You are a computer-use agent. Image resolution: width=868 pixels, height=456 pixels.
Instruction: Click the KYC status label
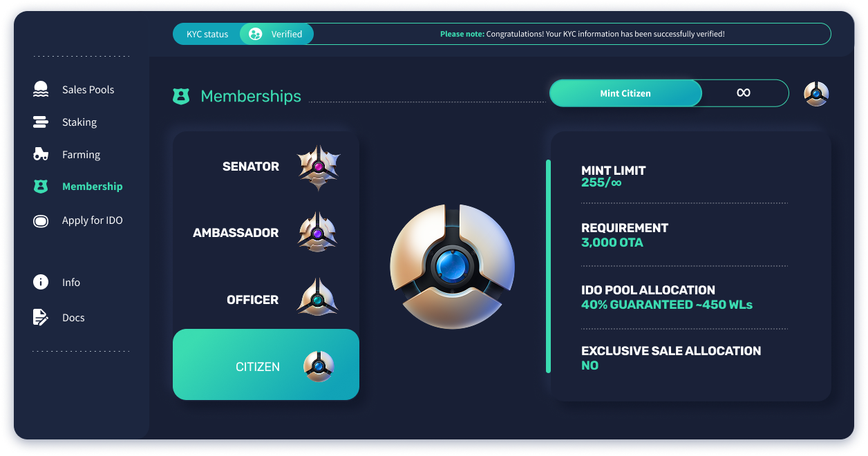(207, 34)
